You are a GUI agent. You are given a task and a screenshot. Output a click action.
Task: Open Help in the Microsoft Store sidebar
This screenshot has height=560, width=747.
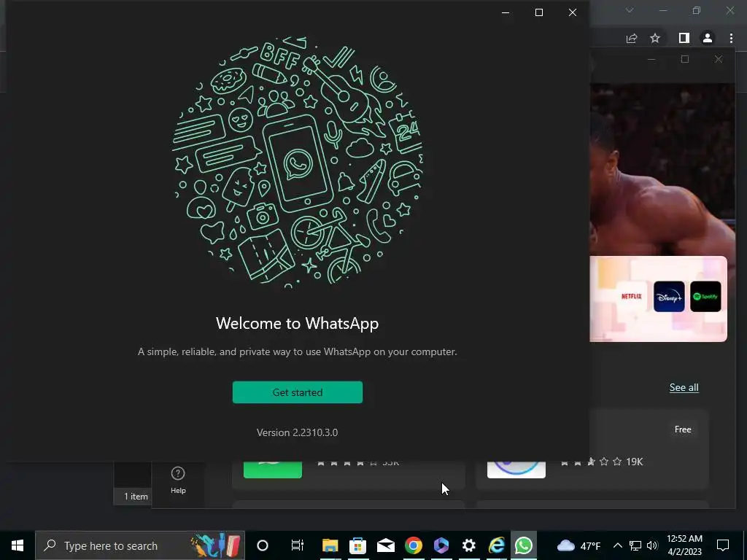click(x=178, y=481)
